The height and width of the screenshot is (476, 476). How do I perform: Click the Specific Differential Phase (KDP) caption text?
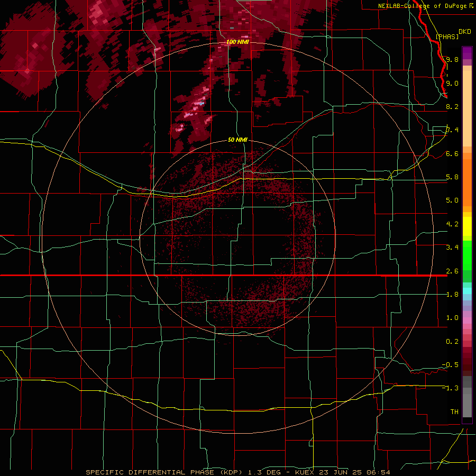pyautogui.click(x=164, y=472)
